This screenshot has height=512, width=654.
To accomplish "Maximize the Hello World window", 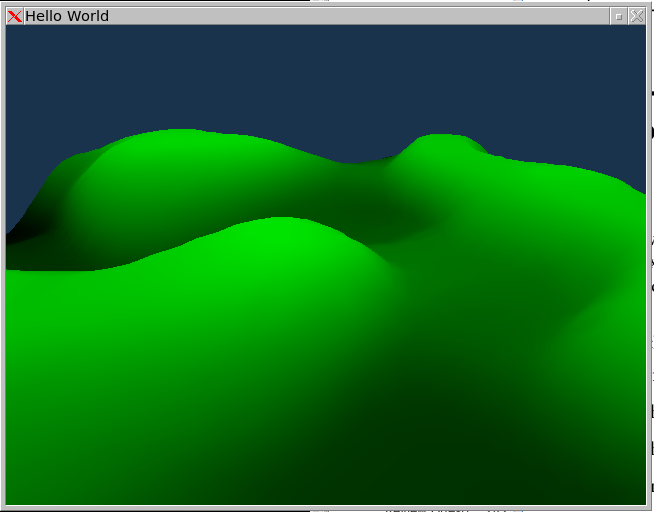I will click(x=619, y=16).
